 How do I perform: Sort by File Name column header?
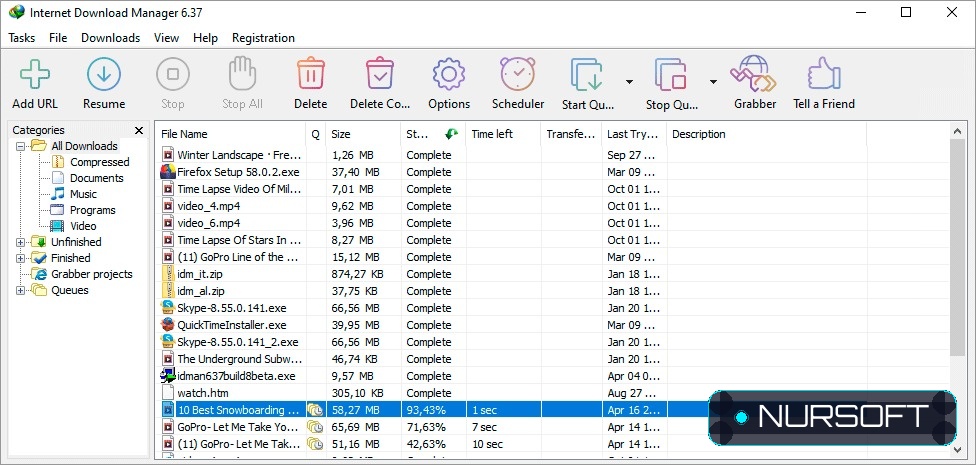pyautogui.click(x=230, y=134)
